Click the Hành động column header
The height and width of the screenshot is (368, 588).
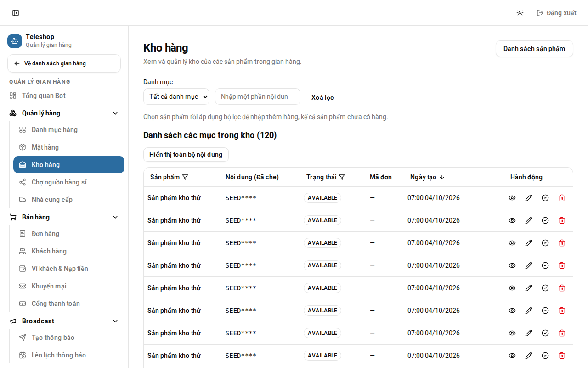(526, 177)
